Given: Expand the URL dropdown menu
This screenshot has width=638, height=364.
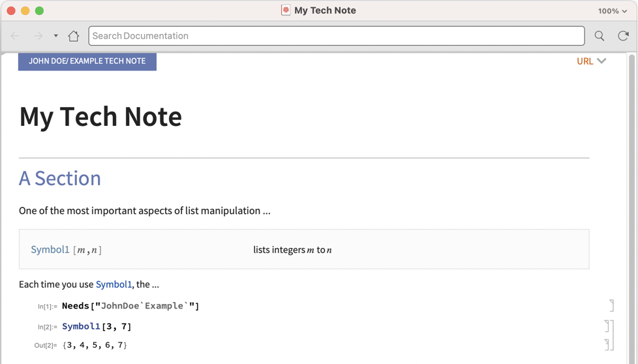Looking at the screenshot, I should pos(591,61).
